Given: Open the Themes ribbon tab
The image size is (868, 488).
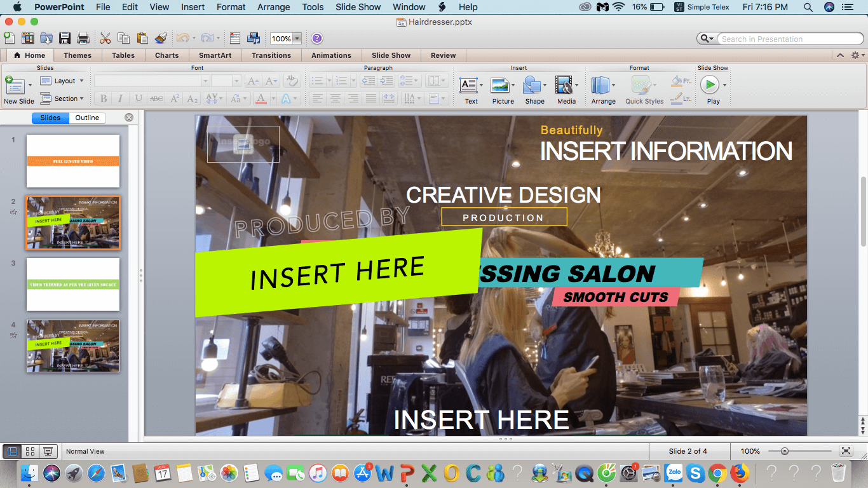Looking at the screenshot, I should point(78,55).
